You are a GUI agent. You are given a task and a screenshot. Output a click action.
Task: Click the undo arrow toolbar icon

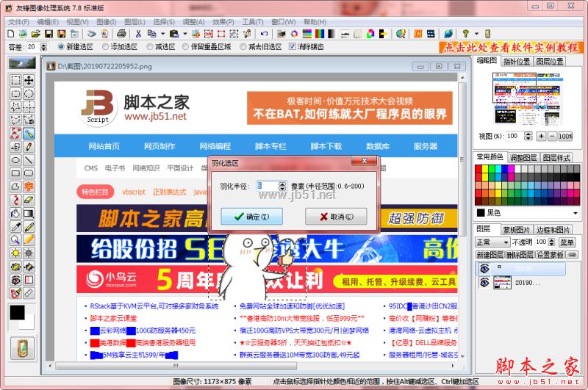tap(264, 34)
